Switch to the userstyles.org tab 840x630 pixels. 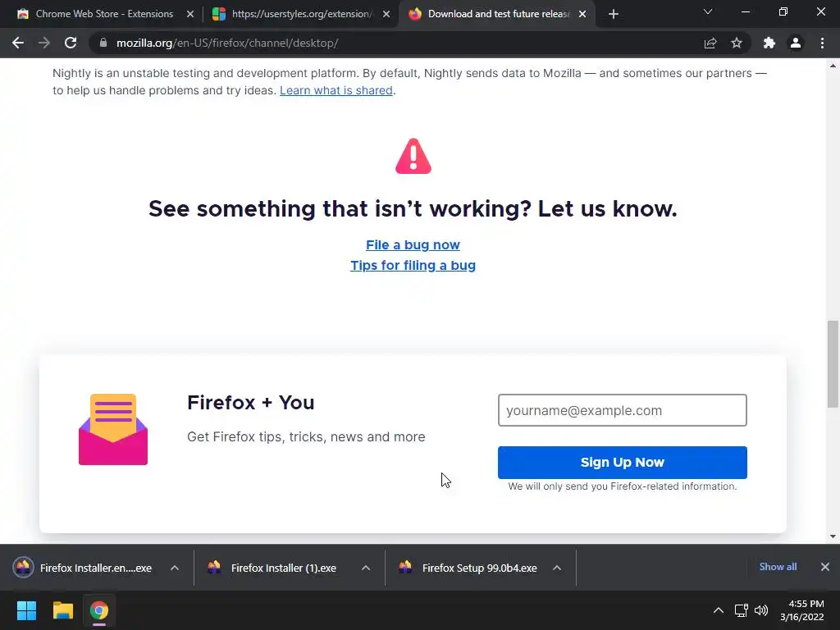[x=301, y=14]
